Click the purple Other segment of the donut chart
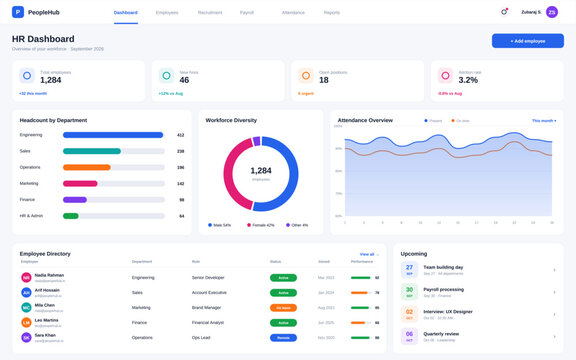 coord(256,141)
